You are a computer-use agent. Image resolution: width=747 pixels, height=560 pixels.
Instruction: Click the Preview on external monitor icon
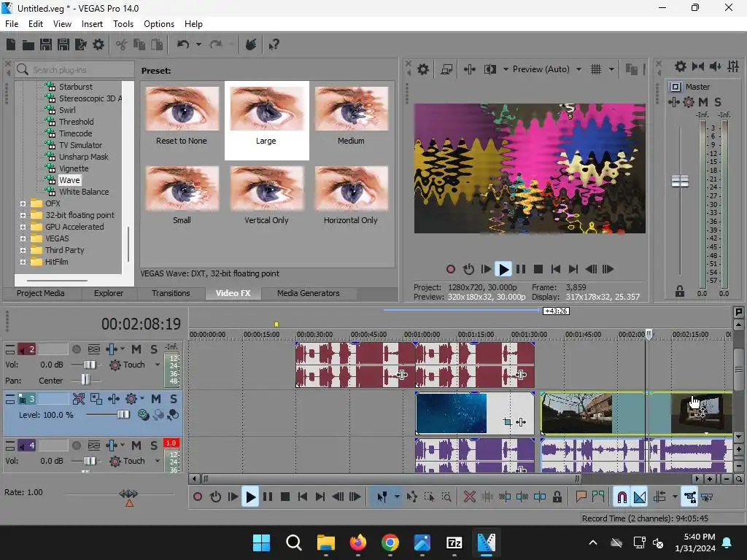(446, 69)
